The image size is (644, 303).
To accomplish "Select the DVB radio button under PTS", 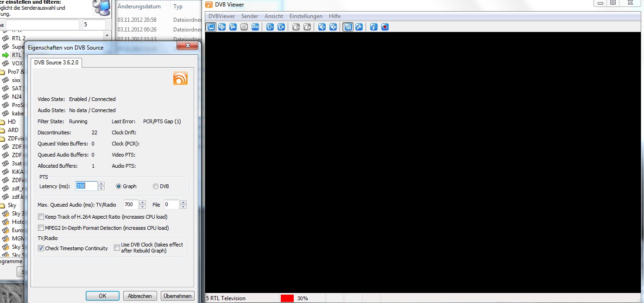I will pyautogui.click(x=156, y=186).
